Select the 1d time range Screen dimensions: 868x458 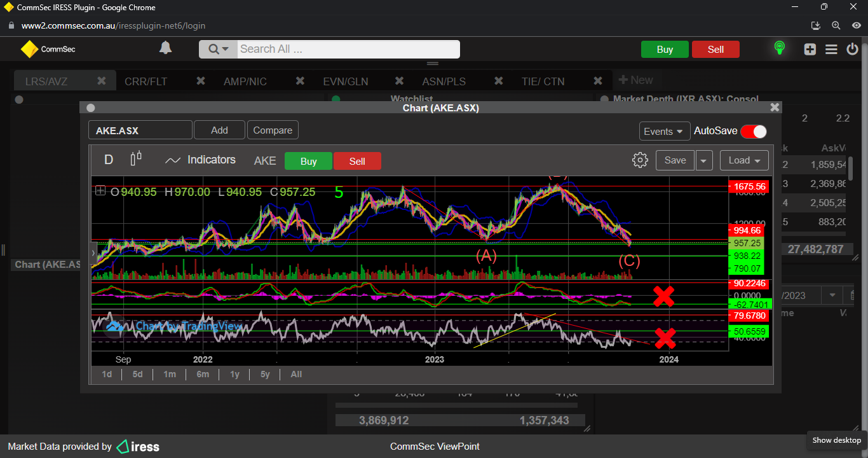107,374
